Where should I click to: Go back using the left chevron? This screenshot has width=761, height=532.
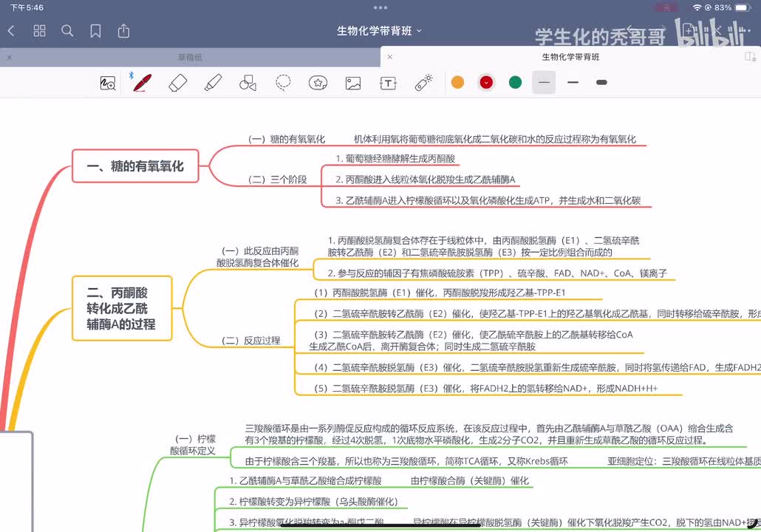click(11, 31)
